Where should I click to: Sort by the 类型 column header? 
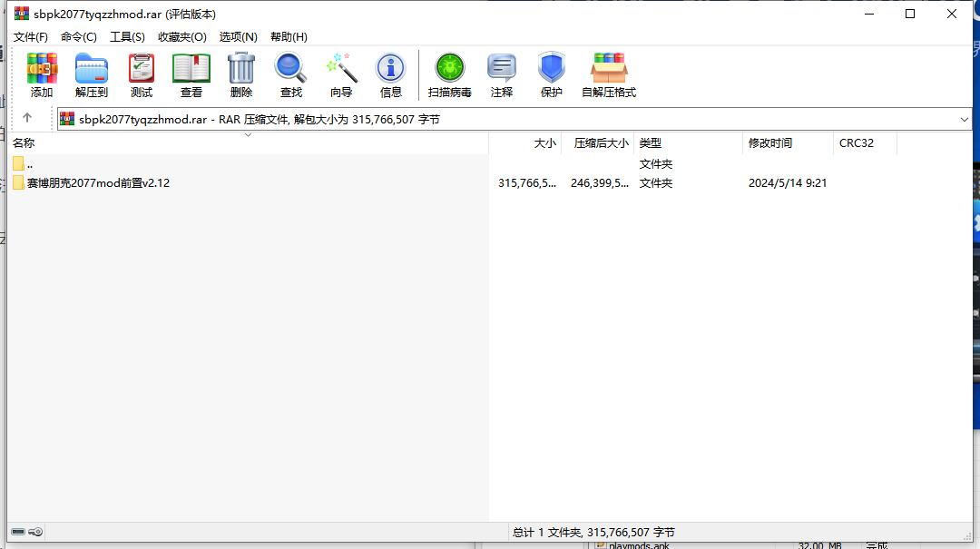pos(688,143)
